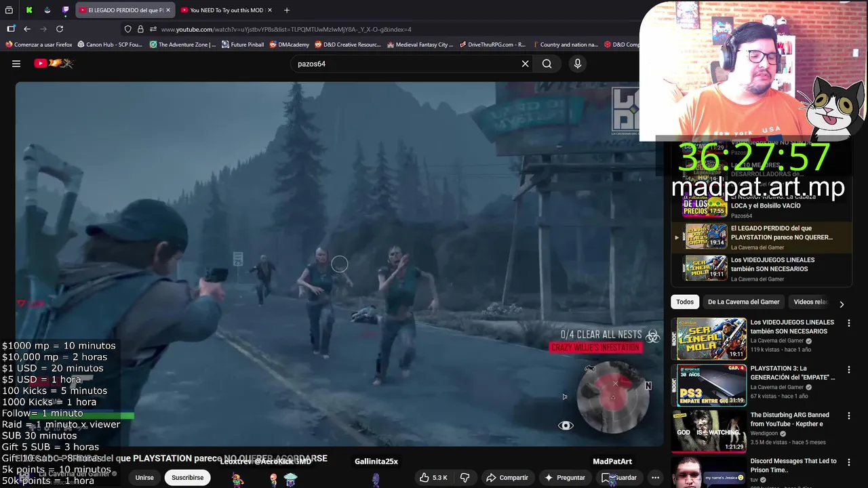Open options for Los VIDEOJUEGOS LINEALES recommendation
Image resolution: width=868 pixels, height=488 pixels.
[x=848, y=323]
